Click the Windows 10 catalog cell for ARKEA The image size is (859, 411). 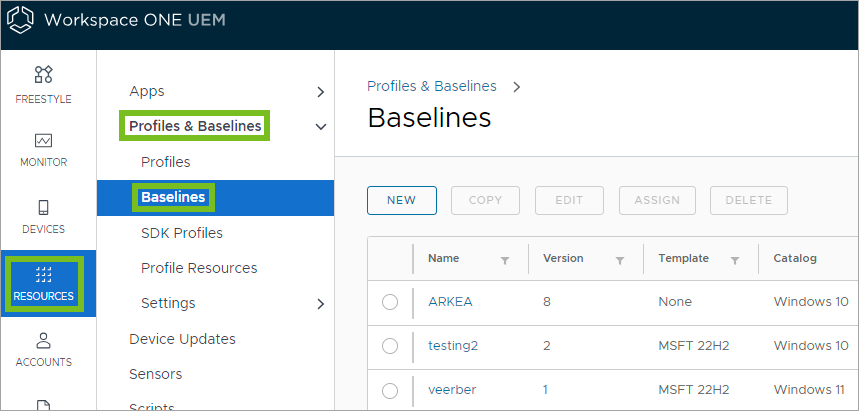[x=811, y=302]
